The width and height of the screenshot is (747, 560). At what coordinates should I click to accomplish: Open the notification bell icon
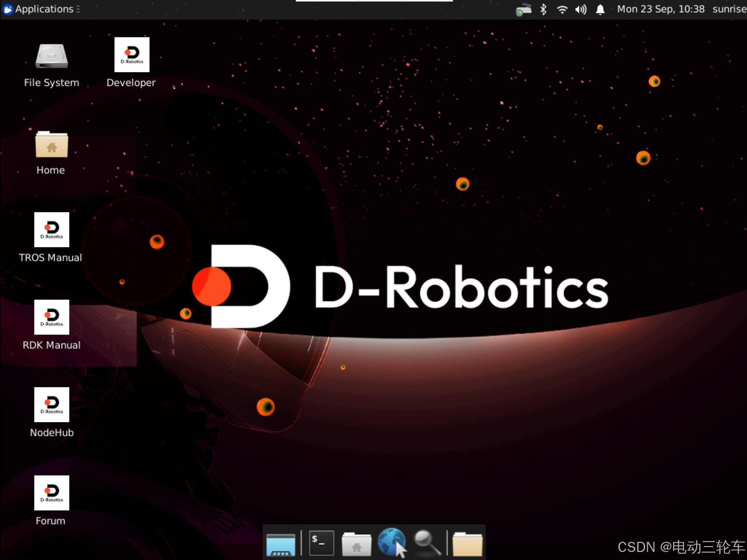[600, 9]
